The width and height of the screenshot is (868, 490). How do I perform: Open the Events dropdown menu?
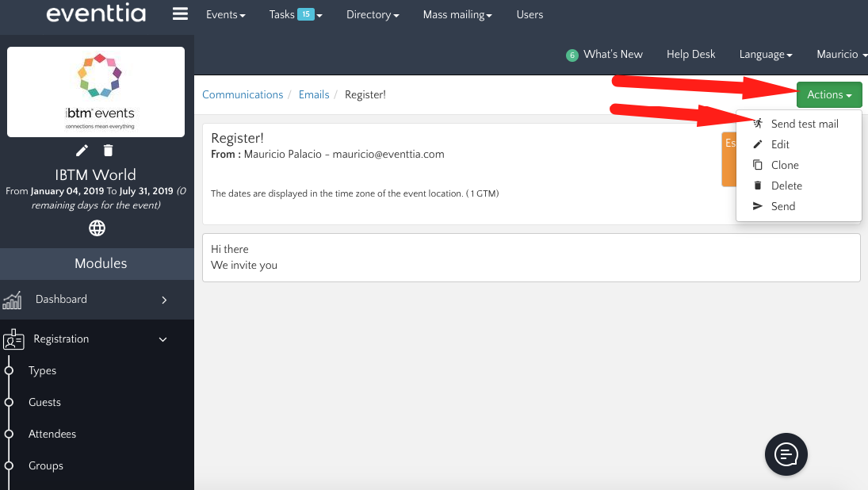pos(225,14)
